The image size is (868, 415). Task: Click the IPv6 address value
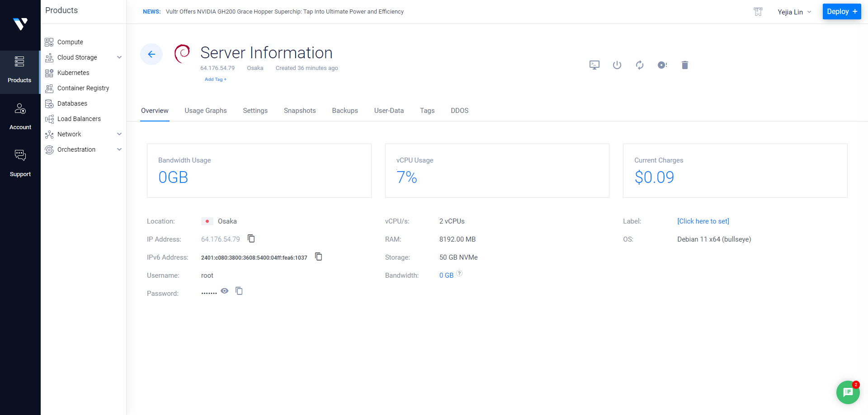[x=254, y=257]
